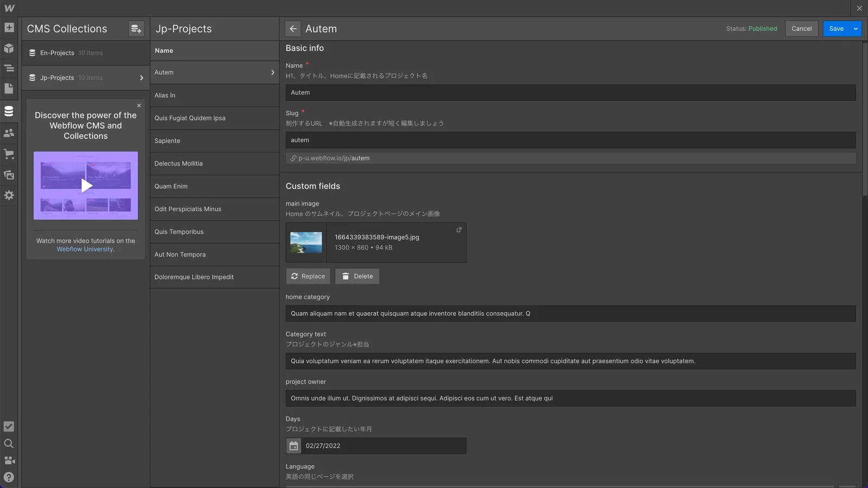The width and height of the screenshot is (868, 488).
Task: Open the Pages panel
Action: click(x=9, y=88)
